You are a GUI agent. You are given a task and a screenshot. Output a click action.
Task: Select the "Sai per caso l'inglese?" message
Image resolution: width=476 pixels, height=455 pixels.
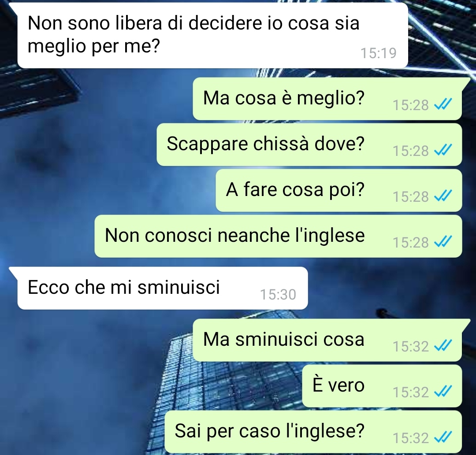click(313, 432)
